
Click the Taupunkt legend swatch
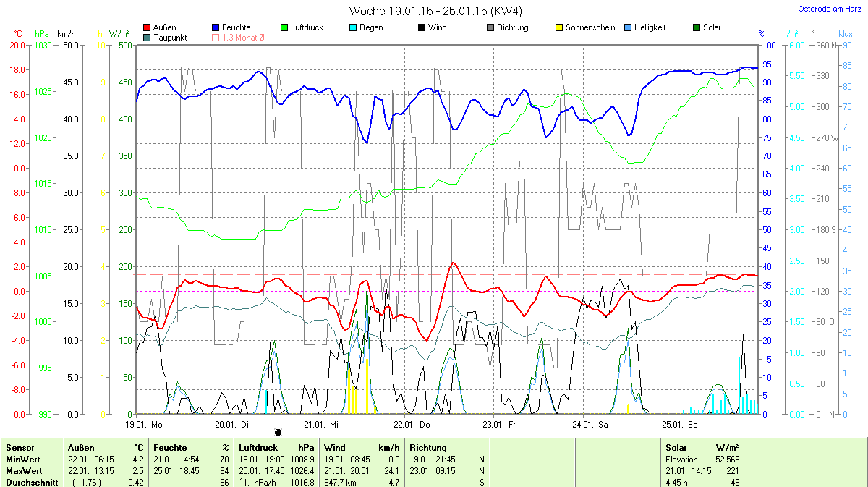148,38
